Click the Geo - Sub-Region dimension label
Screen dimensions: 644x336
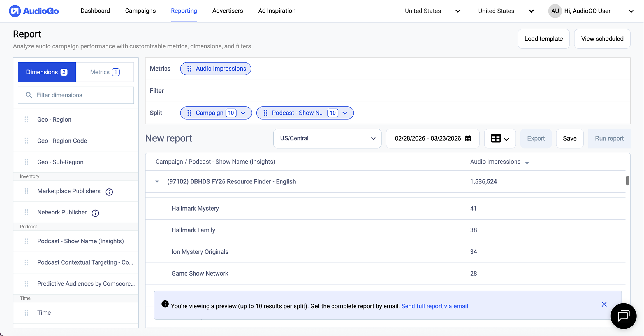click(x=60, y=162)
